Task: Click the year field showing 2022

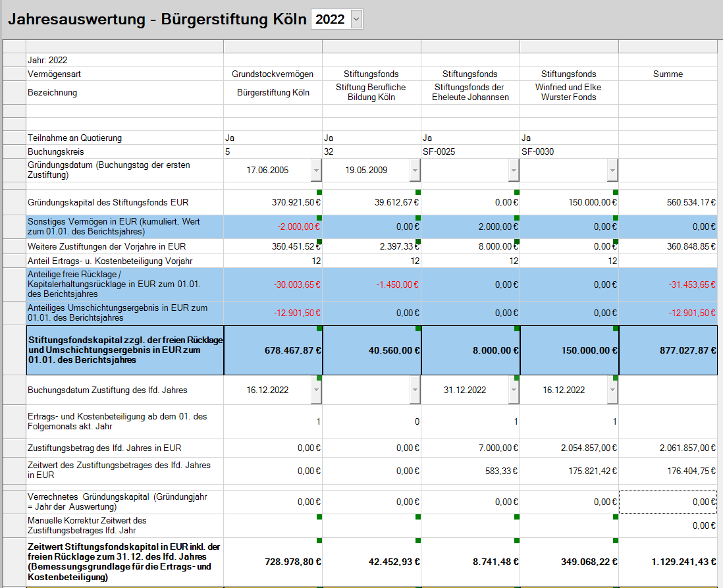Action: [330, 20]
